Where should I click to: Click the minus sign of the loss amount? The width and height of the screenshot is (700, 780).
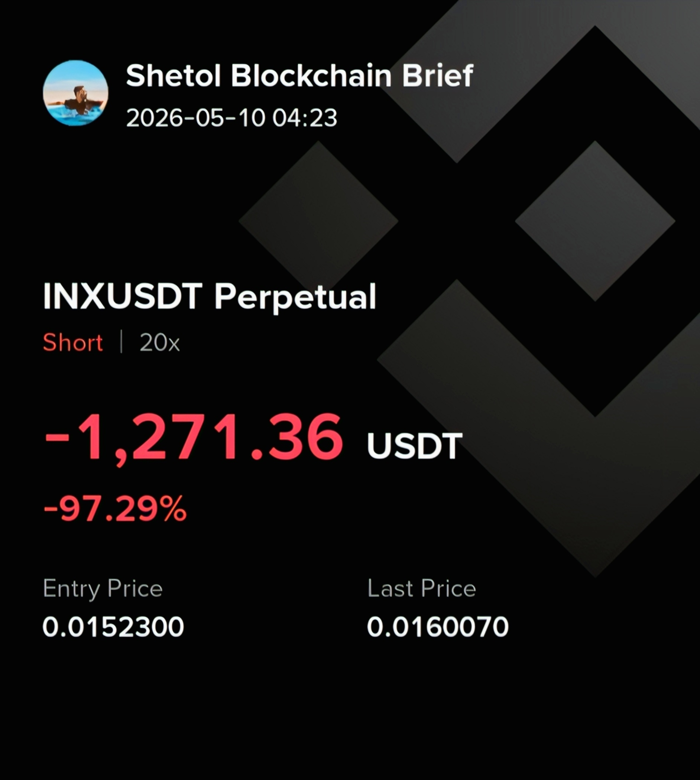(x=56, y=438)
